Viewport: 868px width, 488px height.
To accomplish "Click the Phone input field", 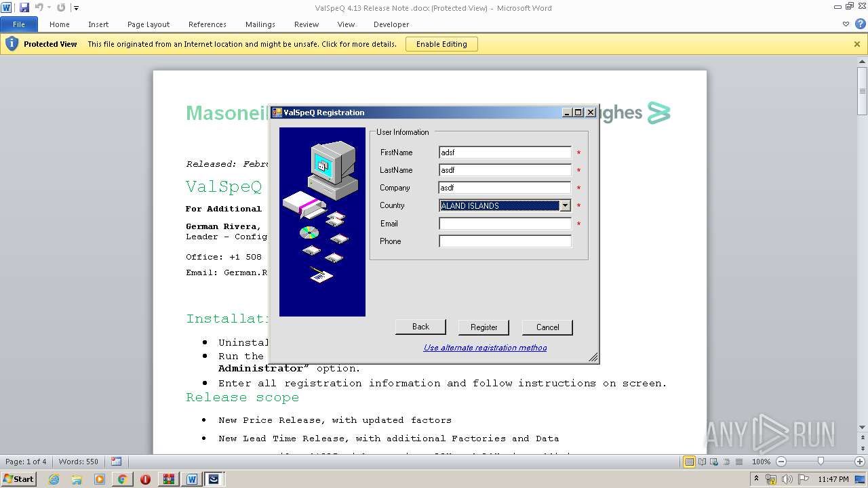I will click(505, 241).
